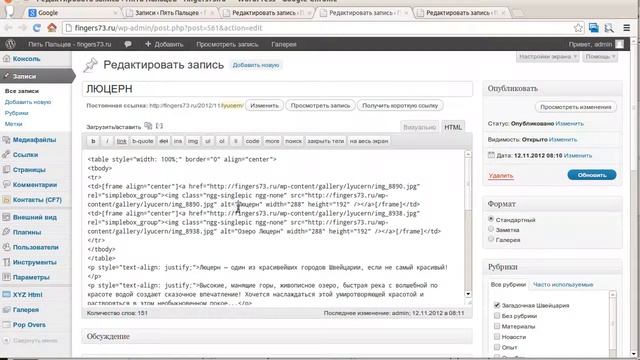Screen dimensions: 640x360
Task: Select the Заметка format radio
Action: tap(491, 229)
